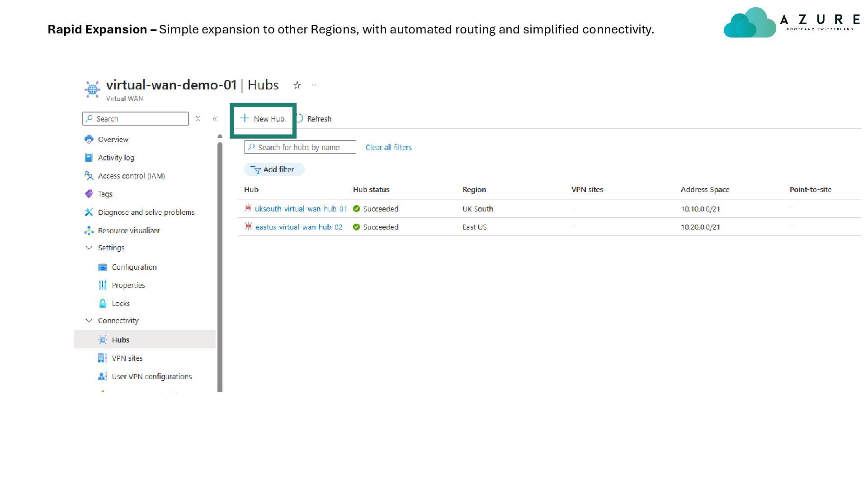Sort by the Region column header
The image size is (868, 488).
474,189
